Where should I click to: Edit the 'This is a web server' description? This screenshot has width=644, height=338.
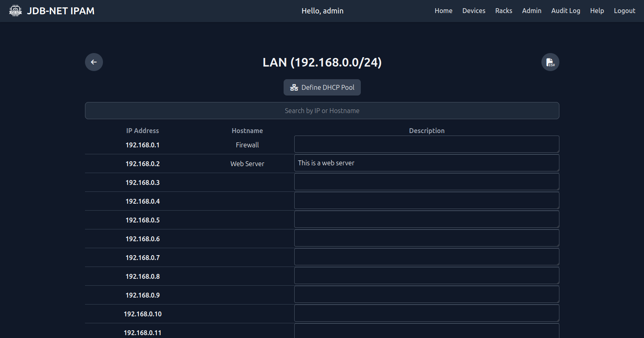tap(427, 163)
